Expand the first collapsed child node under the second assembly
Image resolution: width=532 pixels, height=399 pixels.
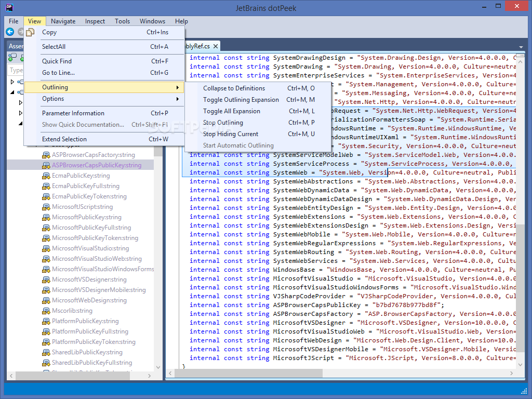[20, 102]
